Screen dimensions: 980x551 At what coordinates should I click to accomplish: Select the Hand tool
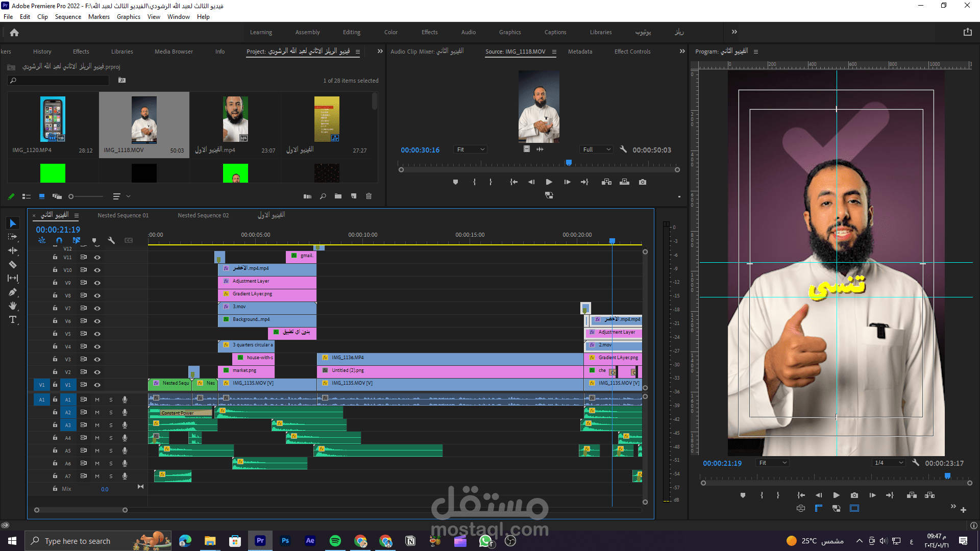13,306
